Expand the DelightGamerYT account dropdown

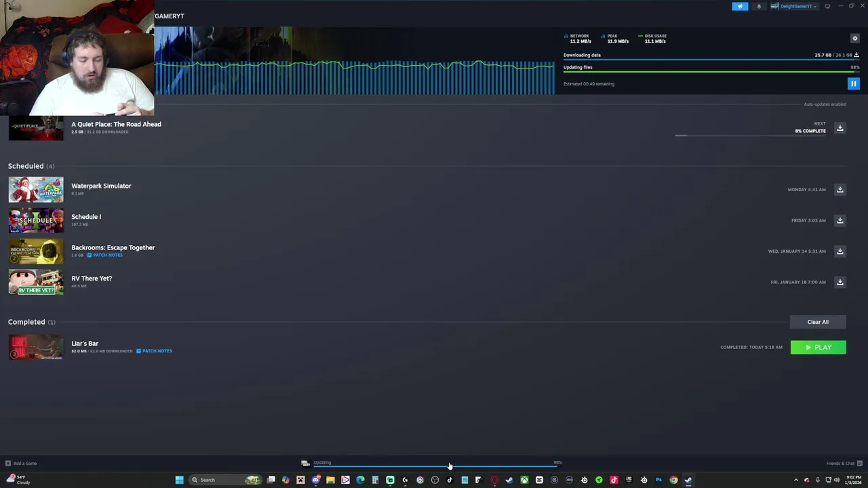tap(794, 6)
